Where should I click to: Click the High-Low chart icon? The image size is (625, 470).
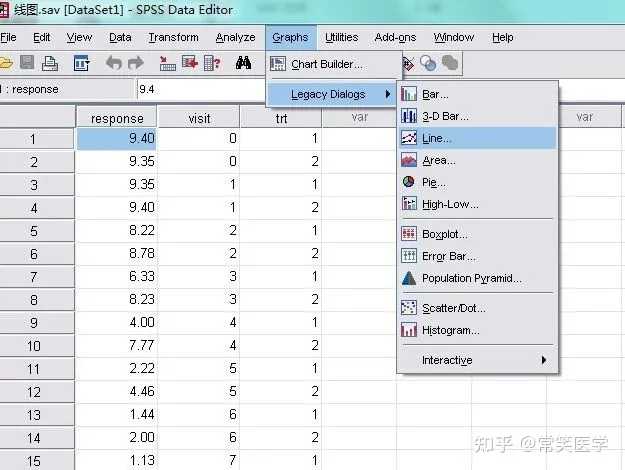tap(409, 204)
